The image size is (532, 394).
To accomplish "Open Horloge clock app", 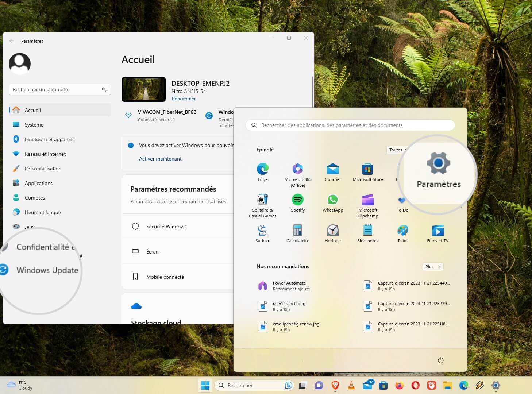I will click(x=333, y=233).
